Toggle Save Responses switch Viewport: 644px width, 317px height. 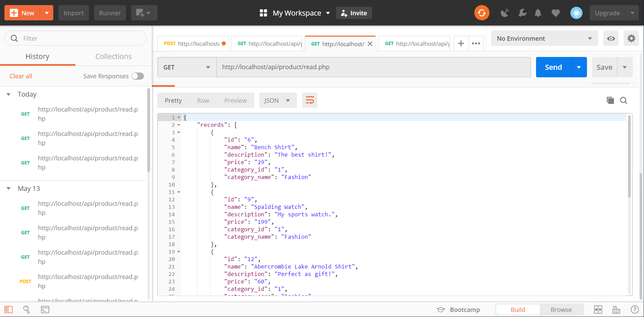pyautogui.click(x=138, y=76)
